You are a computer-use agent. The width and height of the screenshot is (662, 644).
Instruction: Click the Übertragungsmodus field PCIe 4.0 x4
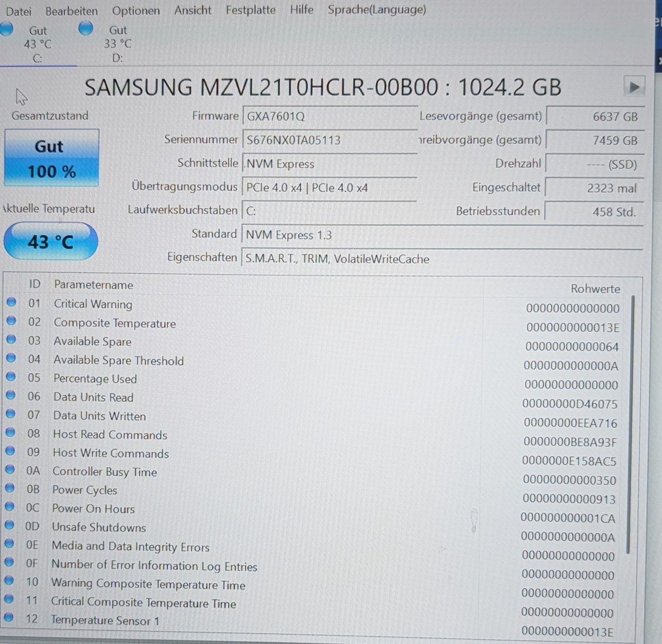(329, 188)
